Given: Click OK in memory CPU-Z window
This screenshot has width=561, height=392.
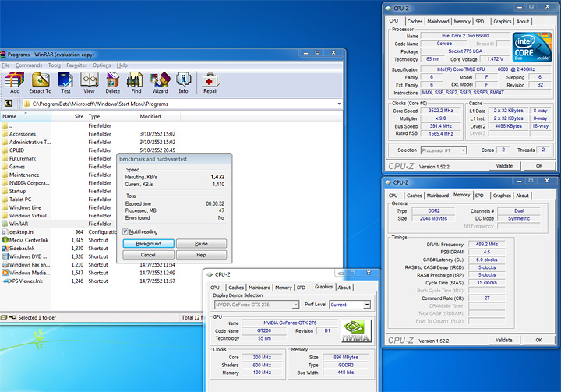Looking at the screenshot, I should pos(539,340).
